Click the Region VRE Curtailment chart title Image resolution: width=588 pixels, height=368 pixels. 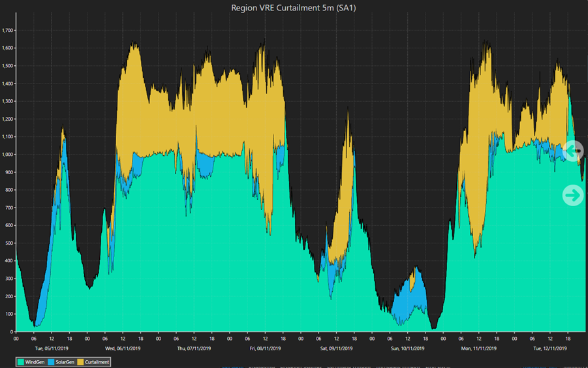tap(293, 8)
